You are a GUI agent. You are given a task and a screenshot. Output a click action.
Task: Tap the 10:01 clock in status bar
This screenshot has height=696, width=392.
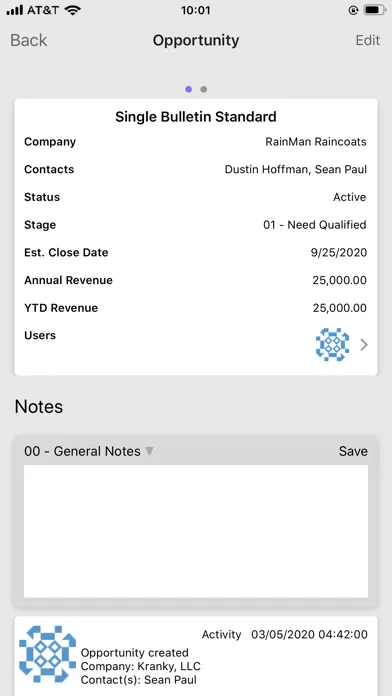point(195,10)
